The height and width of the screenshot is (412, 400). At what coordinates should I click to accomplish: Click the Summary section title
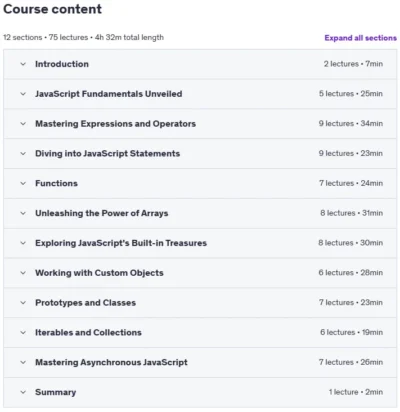click(x=56, y=392)
